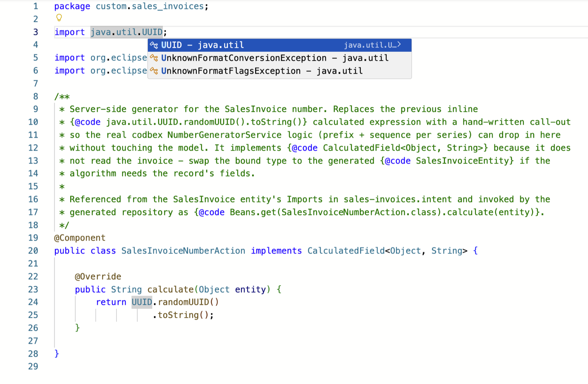Click '@Override' annotation
Viewport: 588px width, 384px height.
click(x=98, y=276)
